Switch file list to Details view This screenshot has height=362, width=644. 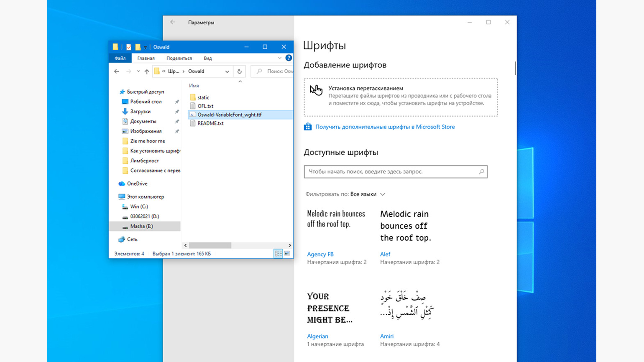pyautogui.click(x=278, y=253)
